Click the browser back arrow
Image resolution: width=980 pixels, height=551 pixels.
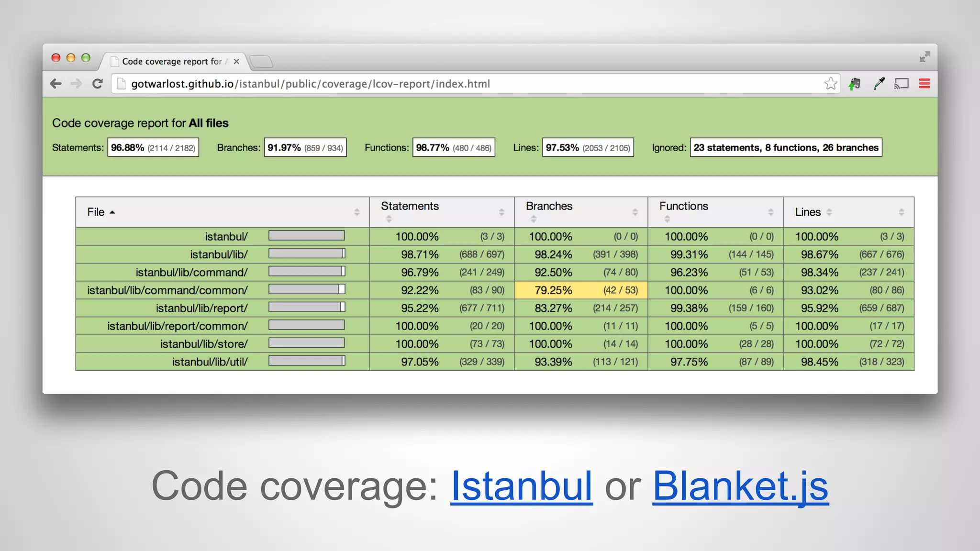click(56, 84)
